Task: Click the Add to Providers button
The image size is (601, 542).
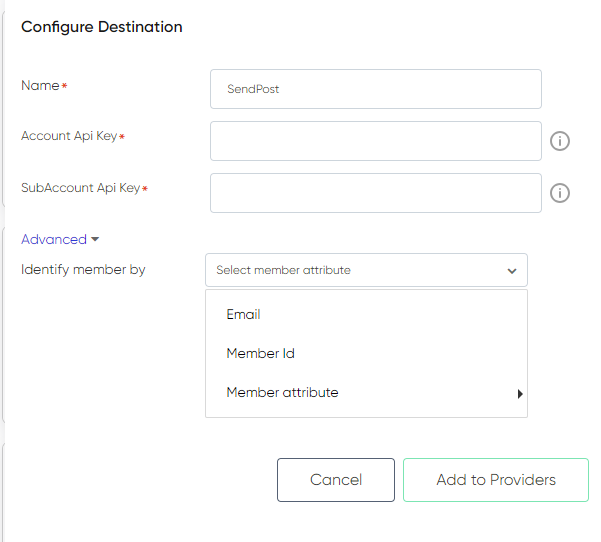Action: [496, 480]
